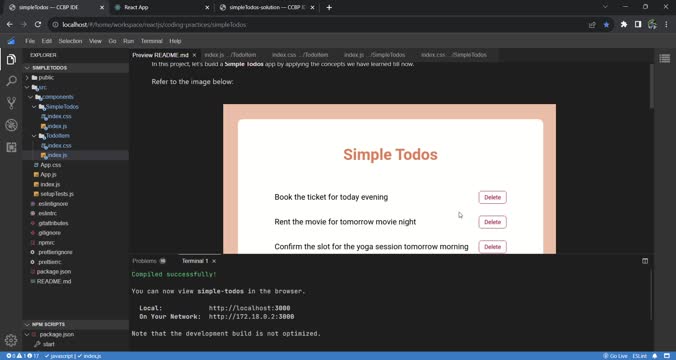Open the browser extensions puzzle icon
Viewport: 676px width, 360px height.
coord(623,25)
